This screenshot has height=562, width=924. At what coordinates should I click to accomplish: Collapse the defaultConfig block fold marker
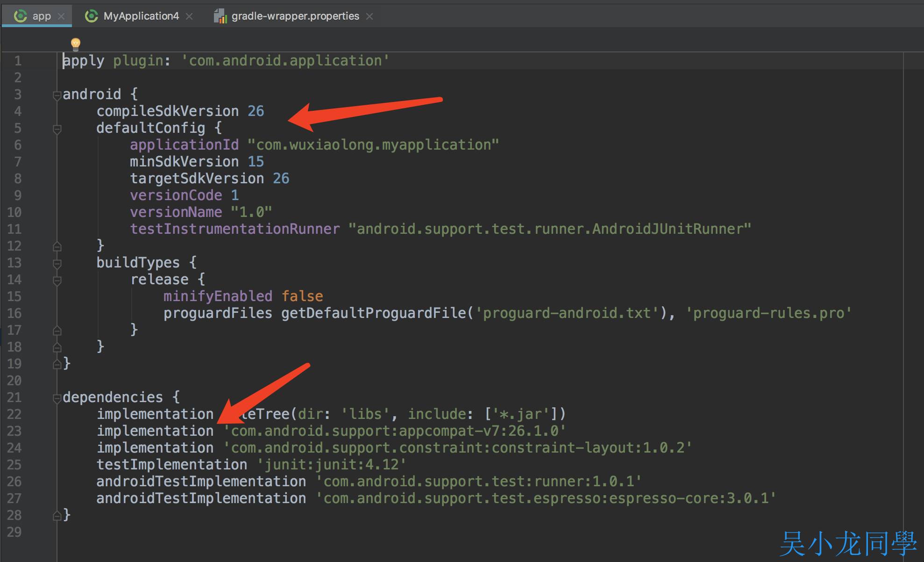(57, 129)
